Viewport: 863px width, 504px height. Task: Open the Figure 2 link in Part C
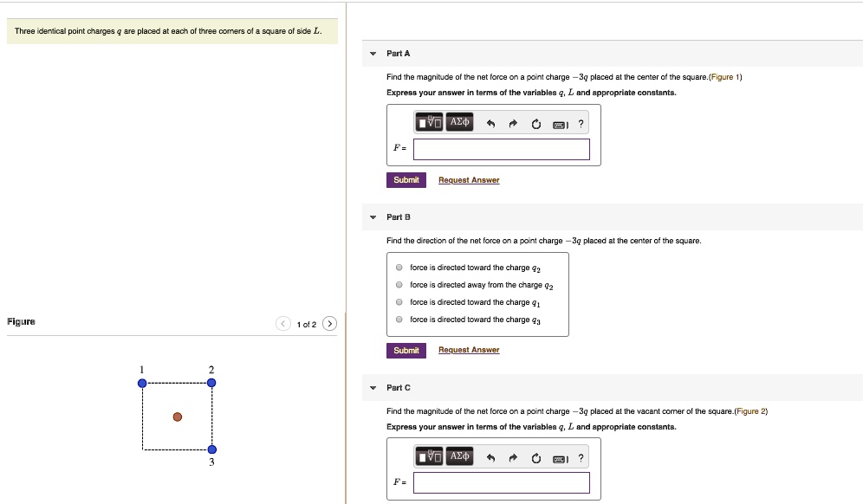750,411
